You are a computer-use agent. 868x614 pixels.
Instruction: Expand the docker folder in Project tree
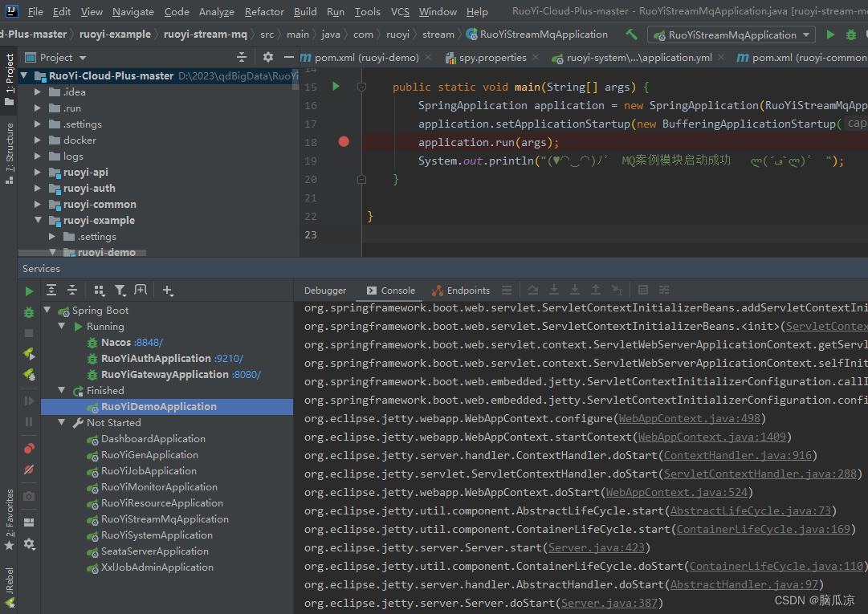click(38, 140)
